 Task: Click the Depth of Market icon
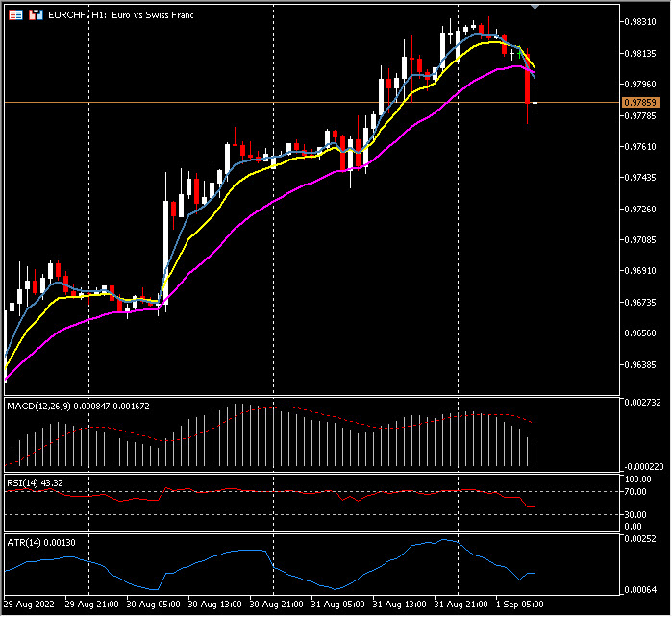(35, 15)
